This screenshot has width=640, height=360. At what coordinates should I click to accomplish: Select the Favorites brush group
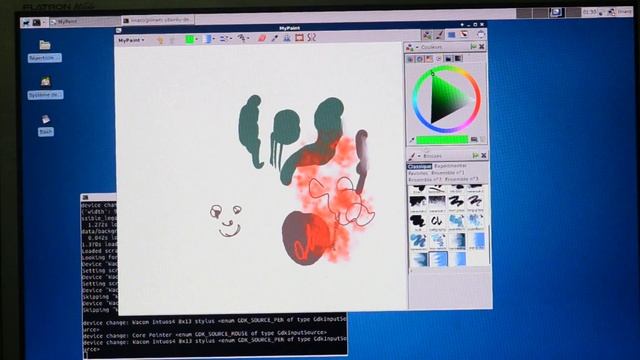click(x=418, y=173)
